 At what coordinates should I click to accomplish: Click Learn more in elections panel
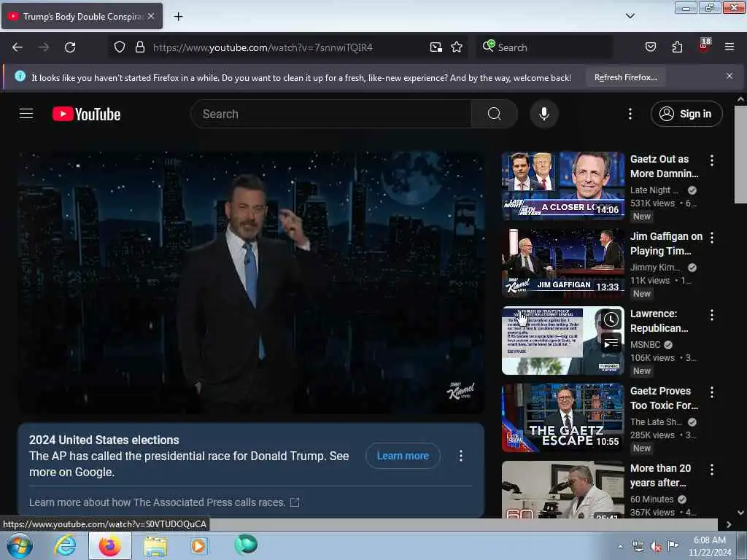click(x=403, y=456)
